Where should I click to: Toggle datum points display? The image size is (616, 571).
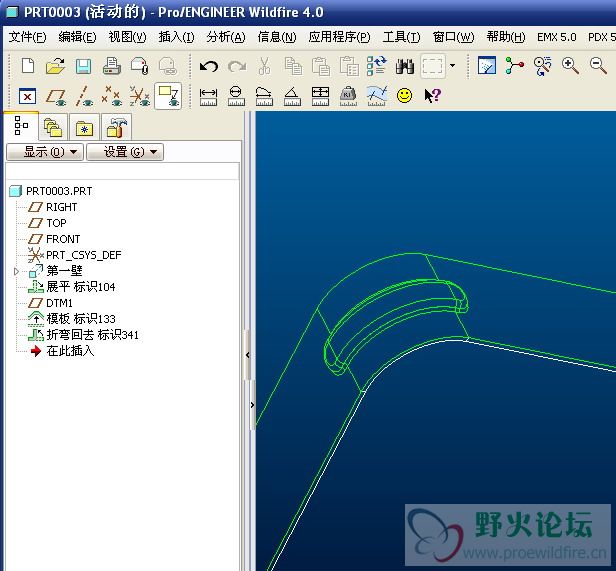112,96
